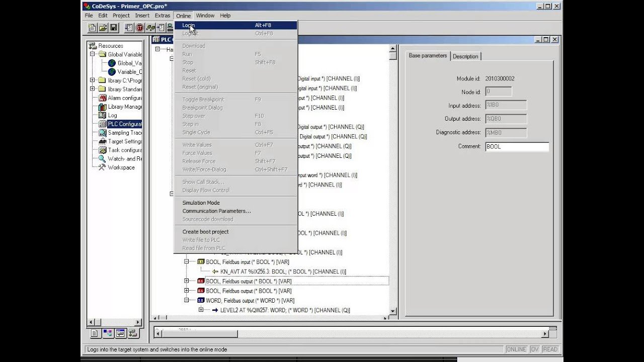Click the Save diskette toolbar icon
The image size is (644, 362).
tap(114, 28)
